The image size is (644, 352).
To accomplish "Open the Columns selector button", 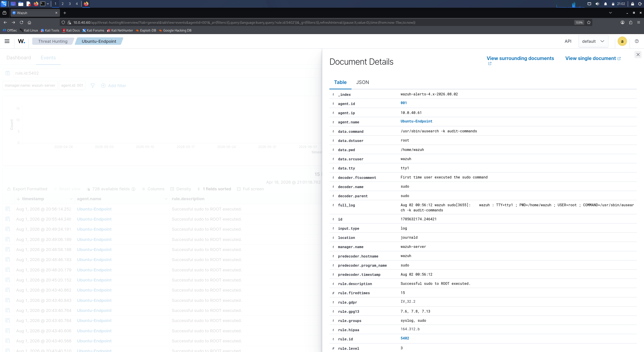I will (x=153, y=189).
